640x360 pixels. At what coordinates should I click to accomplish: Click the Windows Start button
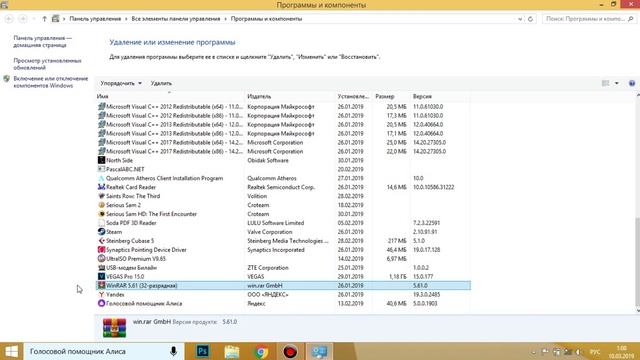point(11,351)
